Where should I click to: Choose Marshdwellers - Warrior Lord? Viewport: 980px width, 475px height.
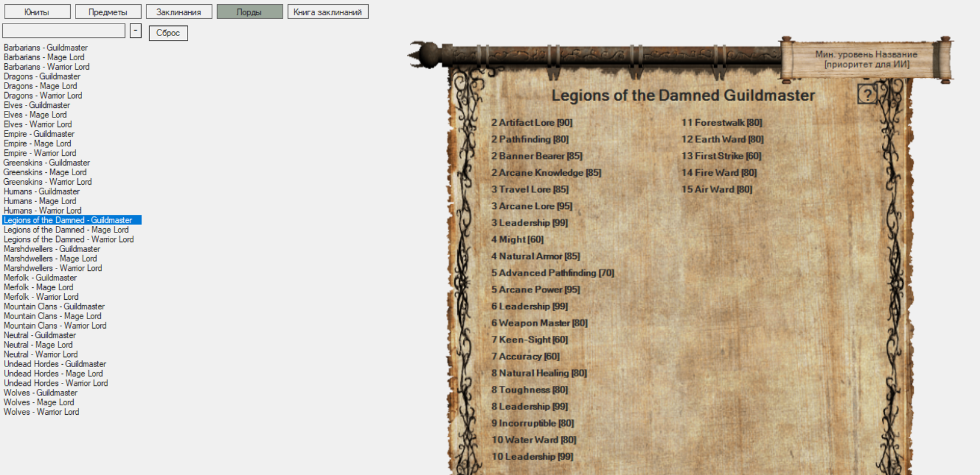[53, 268]
